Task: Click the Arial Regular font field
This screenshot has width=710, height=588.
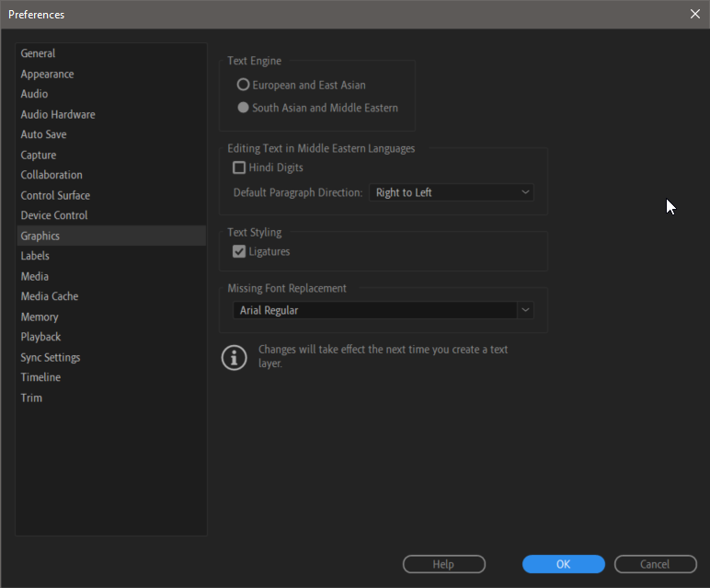Action: [x=375, y=310]
